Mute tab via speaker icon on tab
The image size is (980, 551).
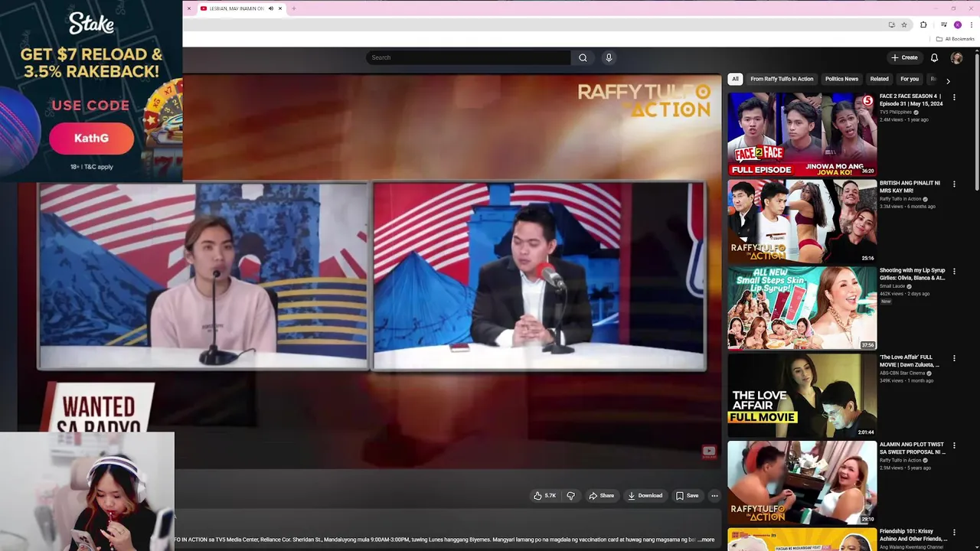tap(270, 8)
